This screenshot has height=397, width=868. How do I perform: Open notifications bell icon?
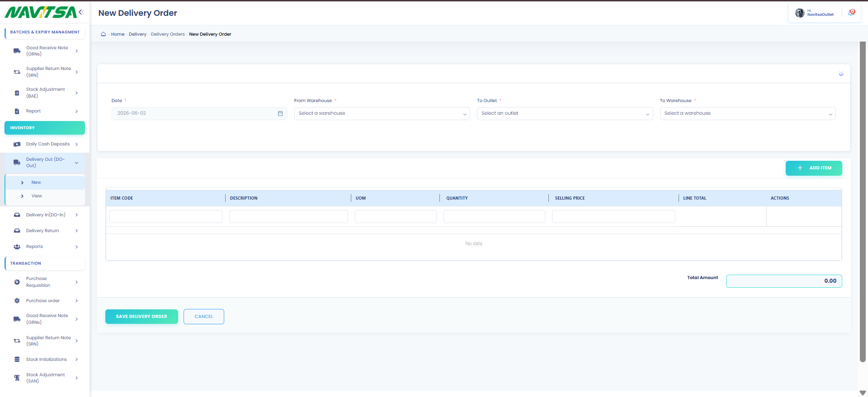pyautogui.click(x=851, y=13)
